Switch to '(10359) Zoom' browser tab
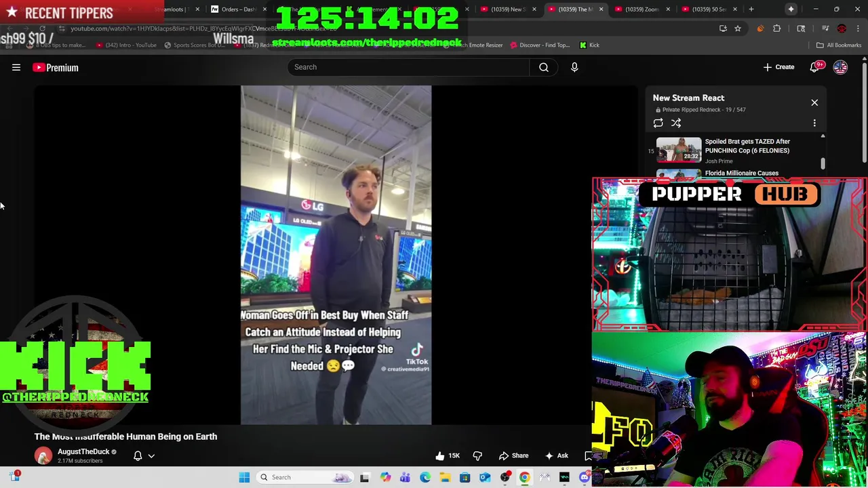This screenshot has height=488, width=868. (642, 9)
